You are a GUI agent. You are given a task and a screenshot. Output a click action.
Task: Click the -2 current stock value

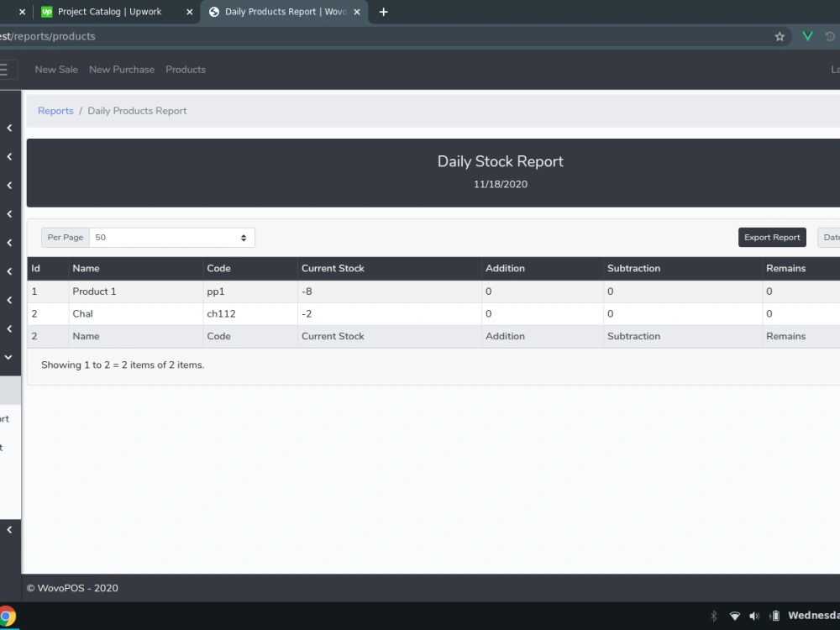tap(307, 314)
